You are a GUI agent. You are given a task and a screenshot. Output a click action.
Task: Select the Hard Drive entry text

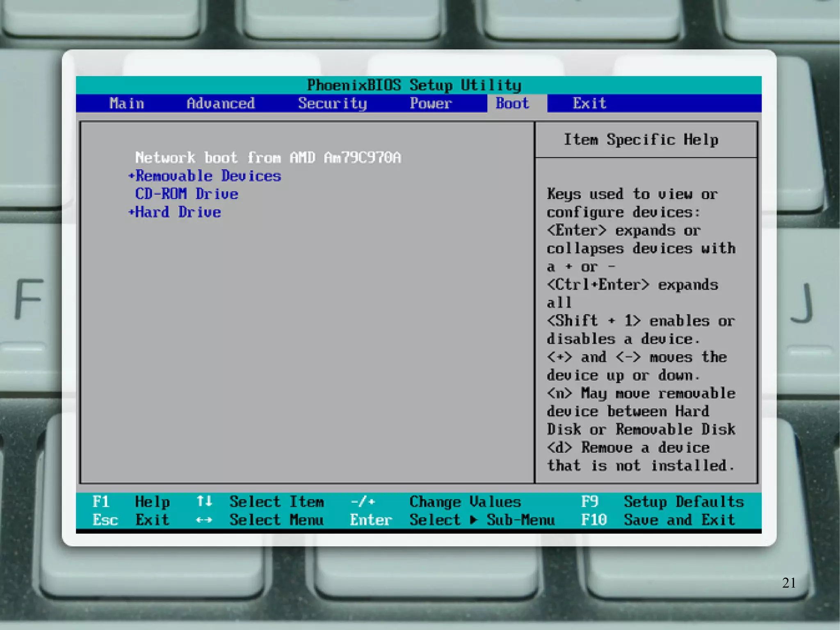click(178, 212)
